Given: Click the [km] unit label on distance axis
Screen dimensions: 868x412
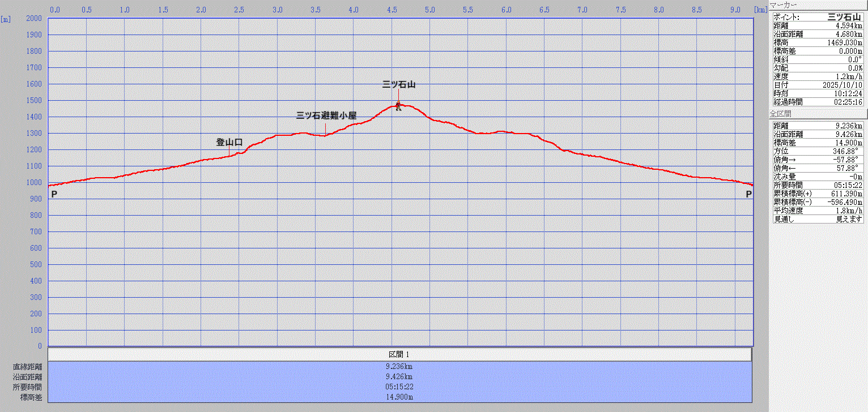Looking at the screenshot, I should point(760,10).
